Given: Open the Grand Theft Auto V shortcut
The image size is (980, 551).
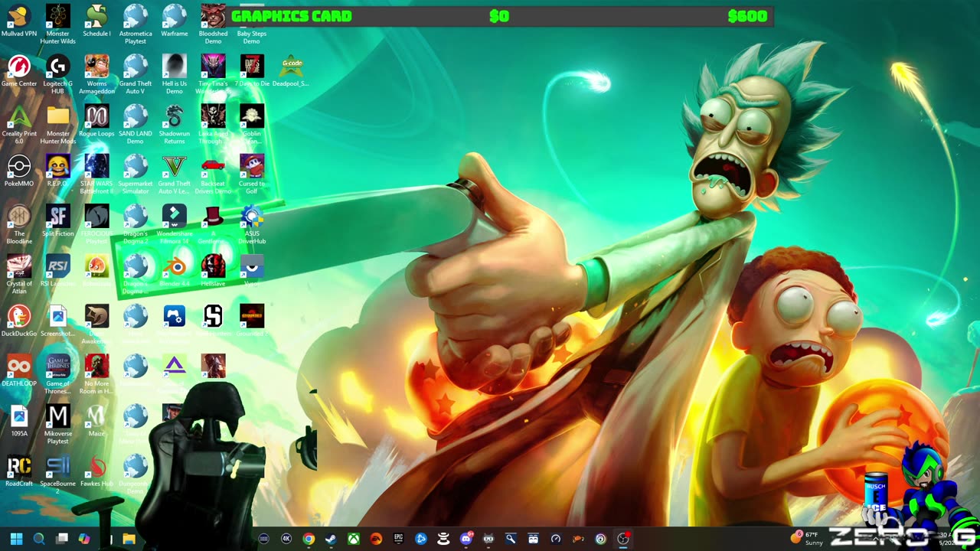Looking at the screenshot, I should point(136,74).
